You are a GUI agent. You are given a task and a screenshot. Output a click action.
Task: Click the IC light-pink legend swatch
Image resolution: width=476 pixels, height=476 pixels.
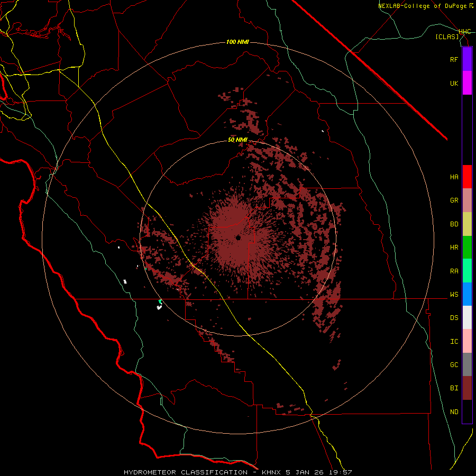[x=467, y=341]
